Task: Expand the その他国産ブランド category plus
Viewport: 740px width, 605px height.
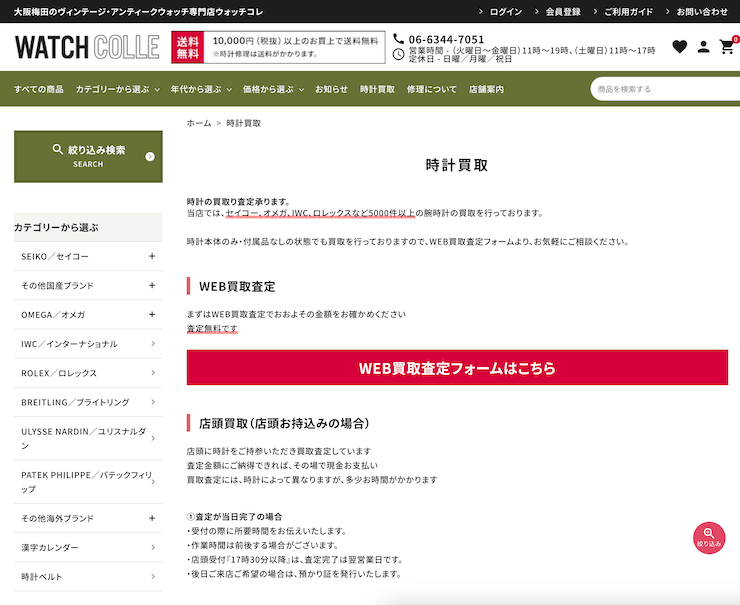Action: [152, 286]
